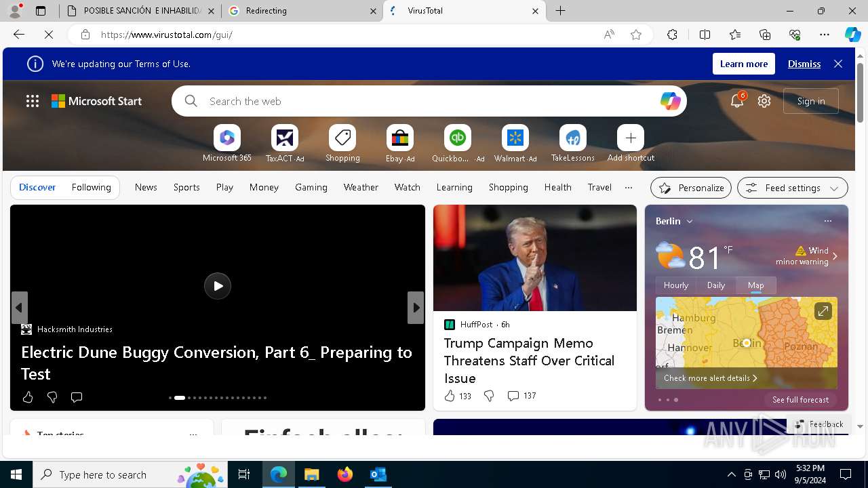The height and width of the screenshot is (488, 868).
Task: Click the browser Back arrow
Action: [x=19, y=35]
